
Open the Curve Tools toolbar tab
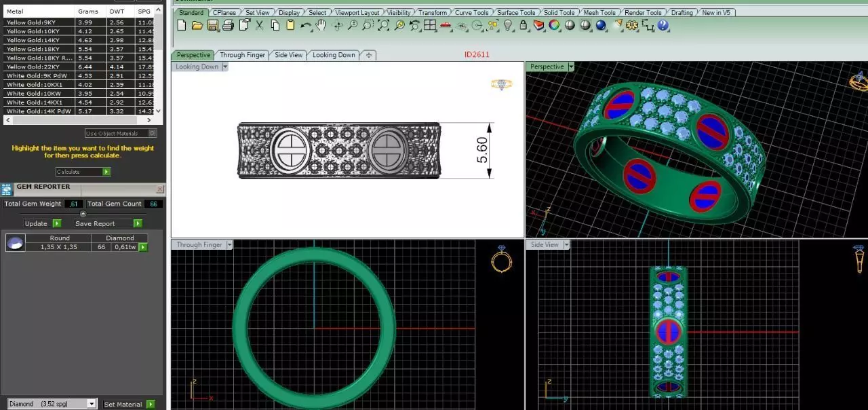[x=471, y=12]
